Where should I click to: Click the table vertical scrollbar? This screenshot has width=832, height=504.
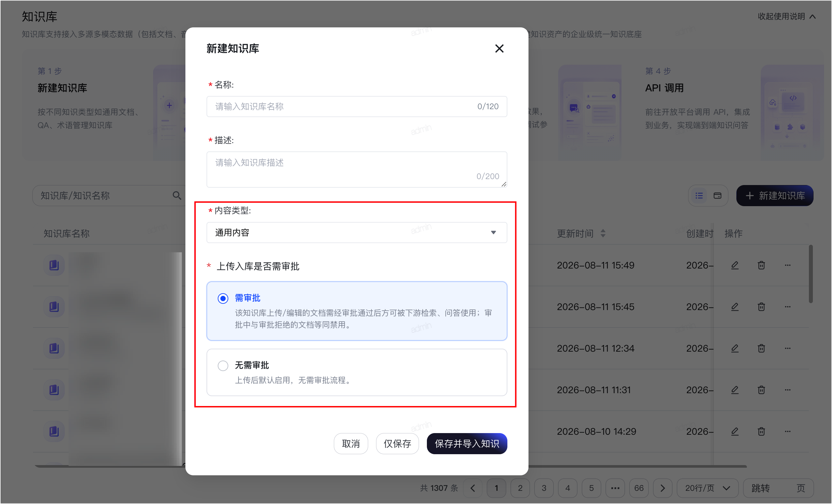tap(811, 274)
